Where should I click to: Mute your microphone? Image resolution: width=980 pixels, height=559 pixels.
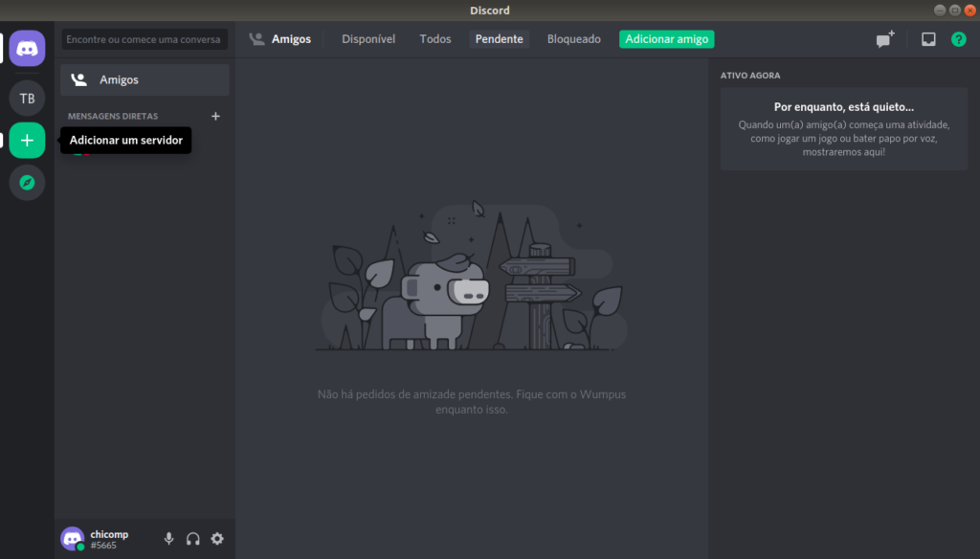pyautogui.click(x=169, y=538)
